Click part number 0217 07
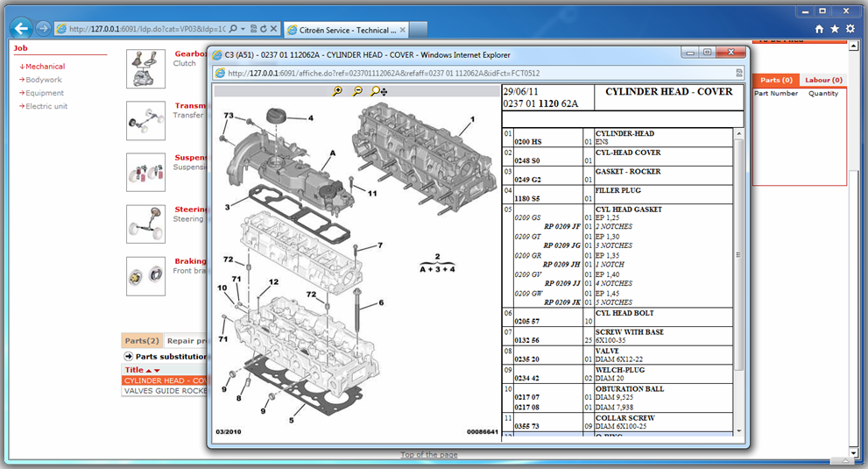This screenshot has height=469, width=868. click(x=527, y=397)
